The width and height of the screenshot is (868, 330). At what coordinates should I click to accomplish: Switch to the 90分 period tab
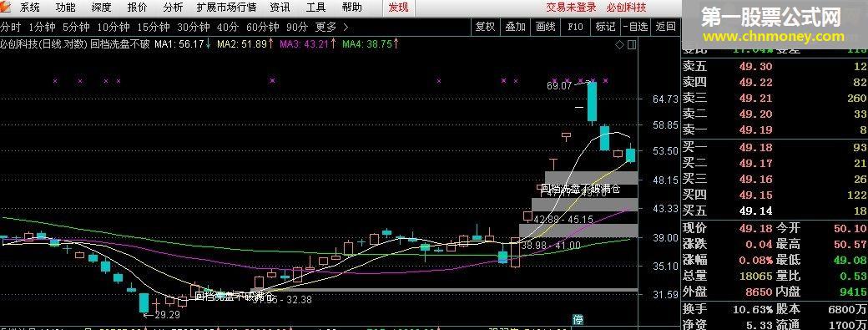(297, 27)
